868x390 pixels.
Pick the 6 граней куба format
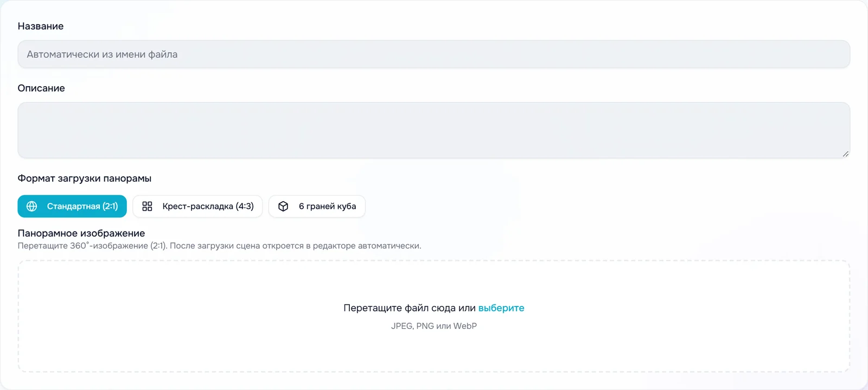click(x=317, y=206)
